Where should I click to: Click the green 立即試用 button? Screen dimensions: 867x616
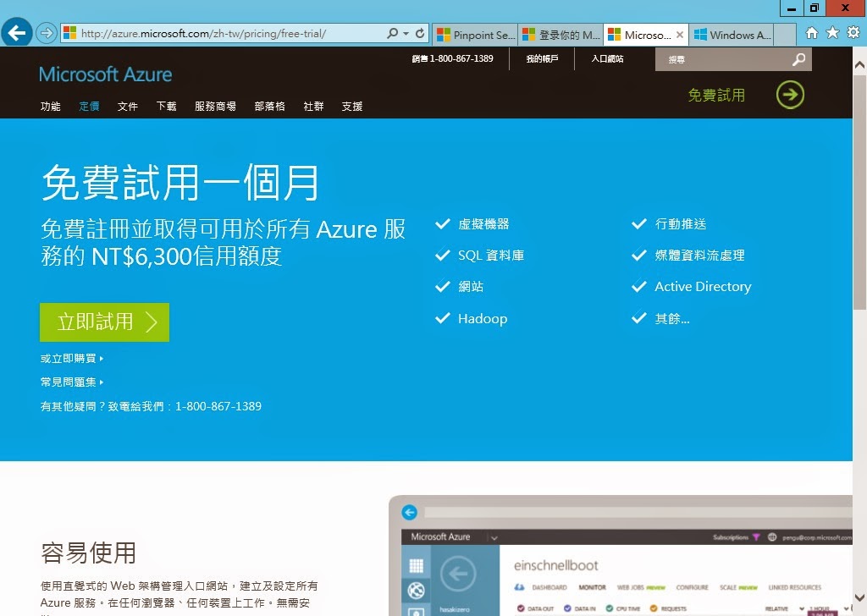pos(104,322)
